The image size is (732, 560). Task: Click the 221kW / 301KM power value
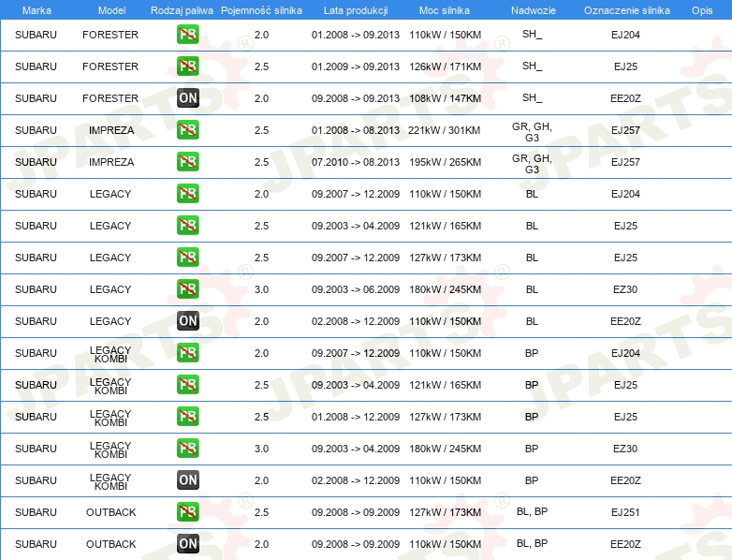(x=444, y=130)
